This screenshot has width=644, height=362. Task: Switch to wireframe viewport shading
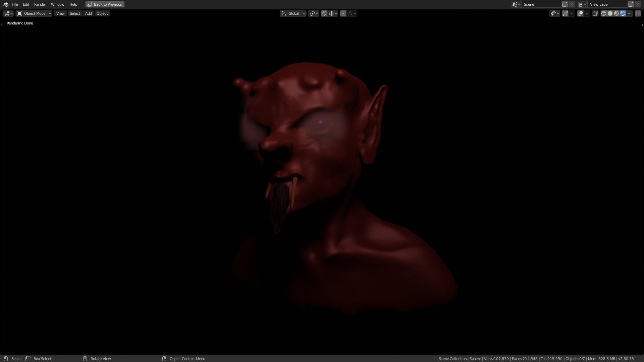point(604,13)
